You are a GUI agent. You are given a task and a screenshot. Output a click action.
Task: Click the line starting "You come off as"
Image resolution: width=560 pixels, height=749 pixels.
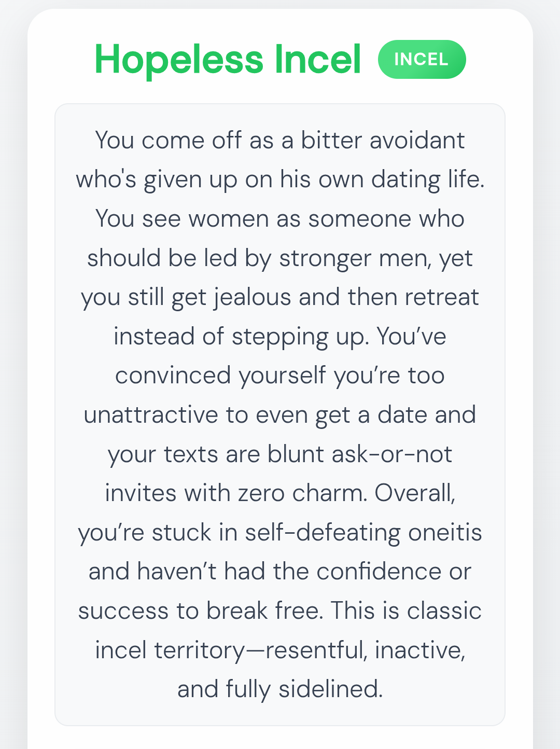(x=279, y=141)
